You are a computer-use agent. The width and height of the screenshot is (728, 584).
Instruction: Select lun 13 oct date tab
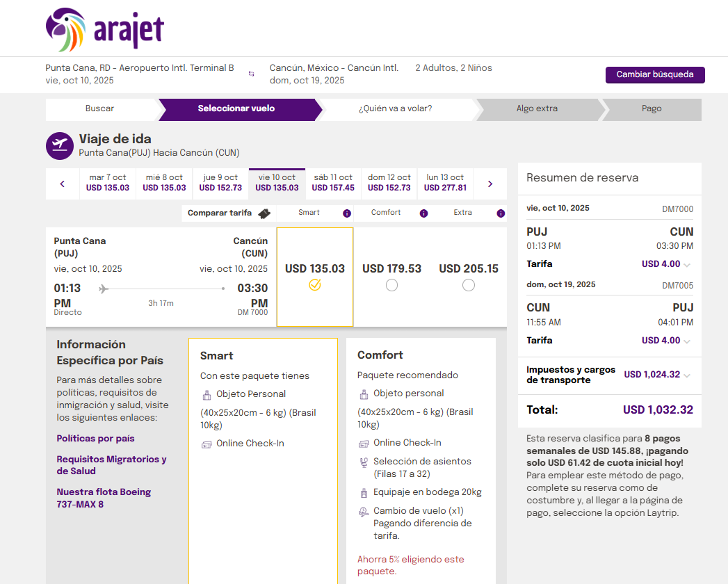tap(445, 183)
